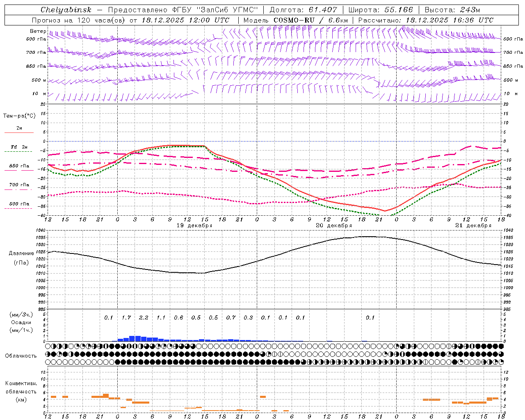Click the '20 декабря' date label
Screen dimensions: 525x420
334,226
